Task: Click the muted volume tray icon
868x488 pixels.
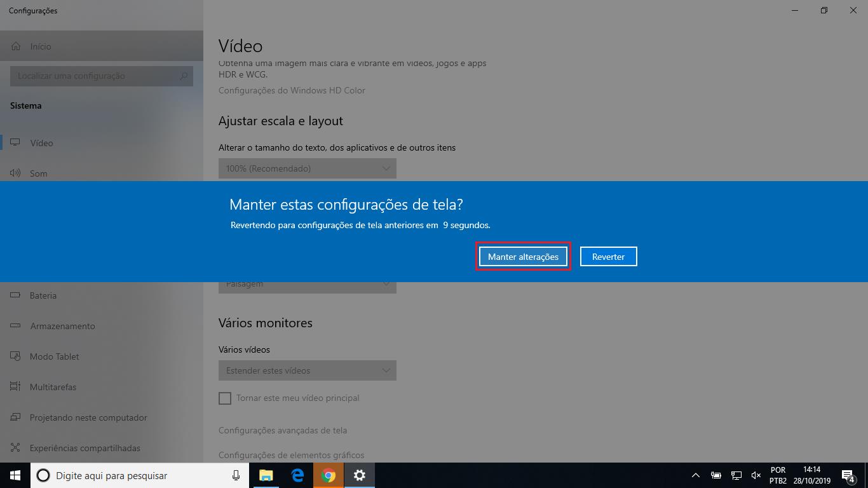Action: [756, 475]
